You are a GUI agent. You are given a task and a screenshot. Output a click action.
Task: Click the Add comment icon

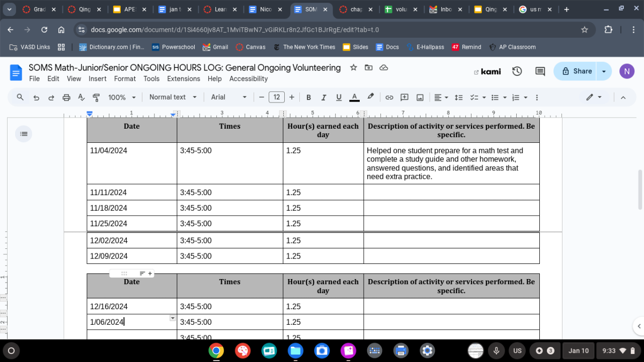click(x=404, y=98)
